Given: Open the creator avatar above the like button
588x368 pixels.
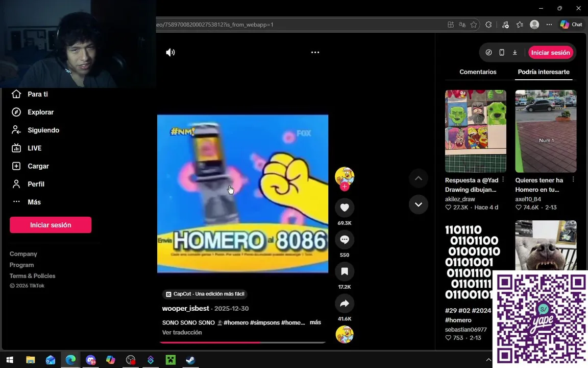Looking at the screenshot, I should click(x=344, y=176).
